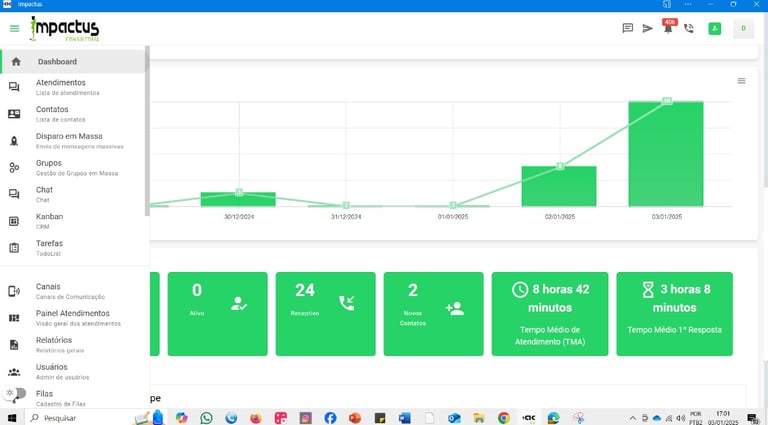Screen dimensions: 768x425
Task: Click the 01/01/2025 data point marker
Action: [453, 205]
